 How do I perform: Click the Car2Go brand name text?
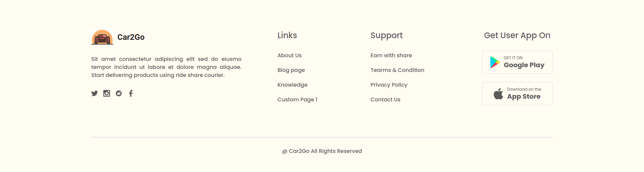[x=131, y=37]
